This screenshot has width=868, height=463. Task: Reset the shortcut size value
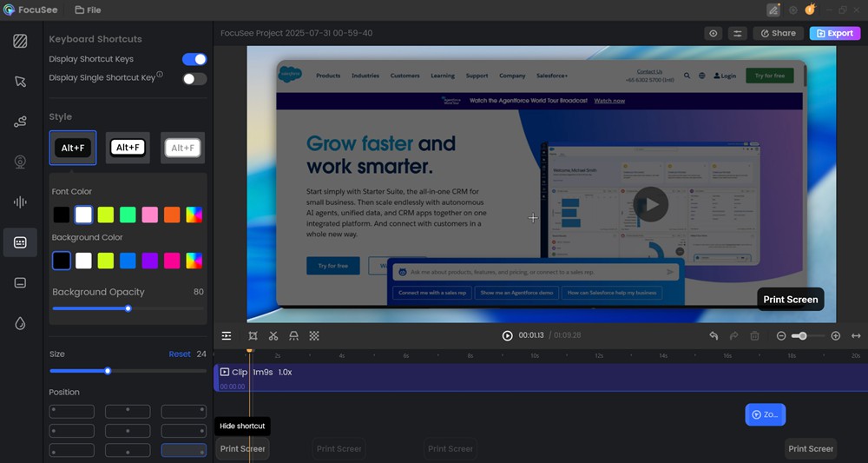180,354
